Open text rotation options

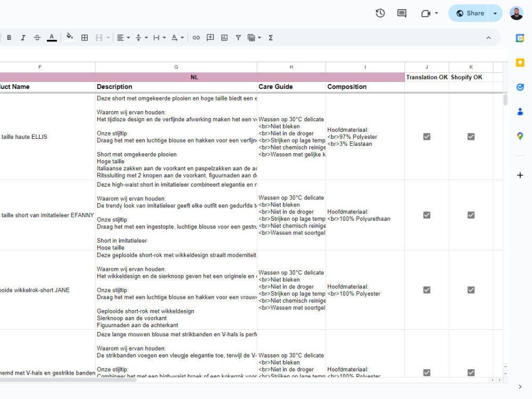click(178, 38)
